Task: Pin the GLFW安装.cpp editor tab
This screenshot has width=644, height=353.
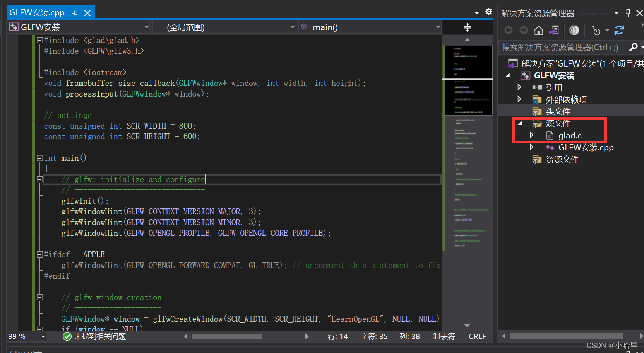Action: coord(75,13)
